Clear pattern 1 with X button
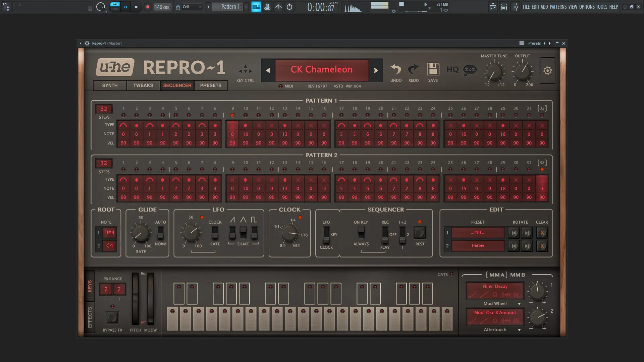 [x=542, y=233]
